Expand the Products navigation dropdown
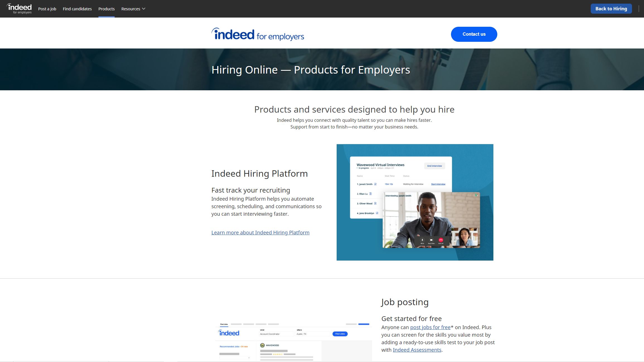The width and height of the screenshot is (644, 362). [106, 8]
